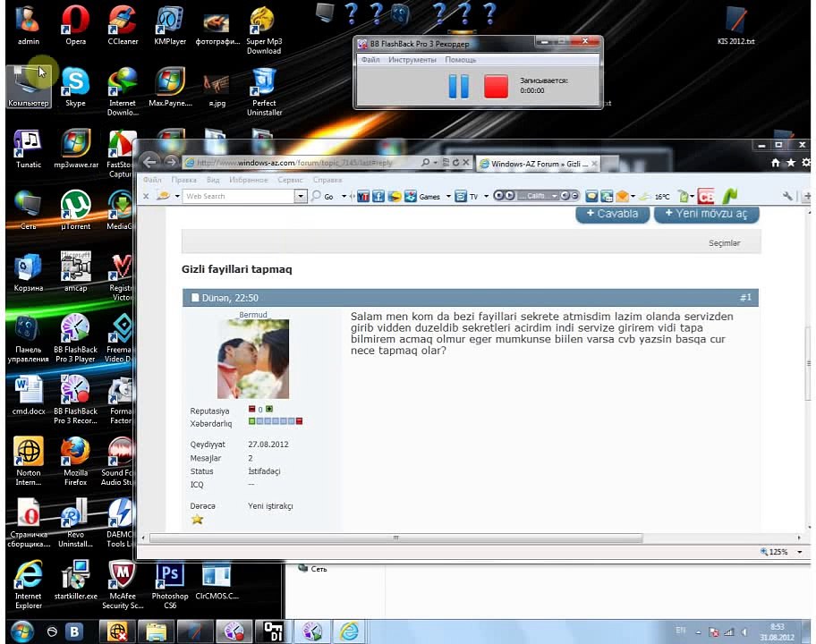Click Bermud's avatar image

pyautogui.click(x=253, y=359)
